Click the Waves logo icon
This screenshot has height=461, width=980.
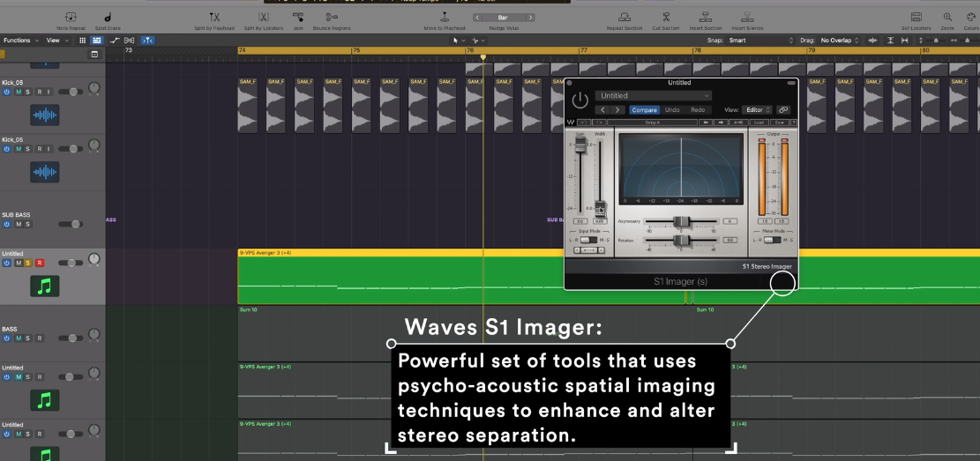(x=571, y=123)
